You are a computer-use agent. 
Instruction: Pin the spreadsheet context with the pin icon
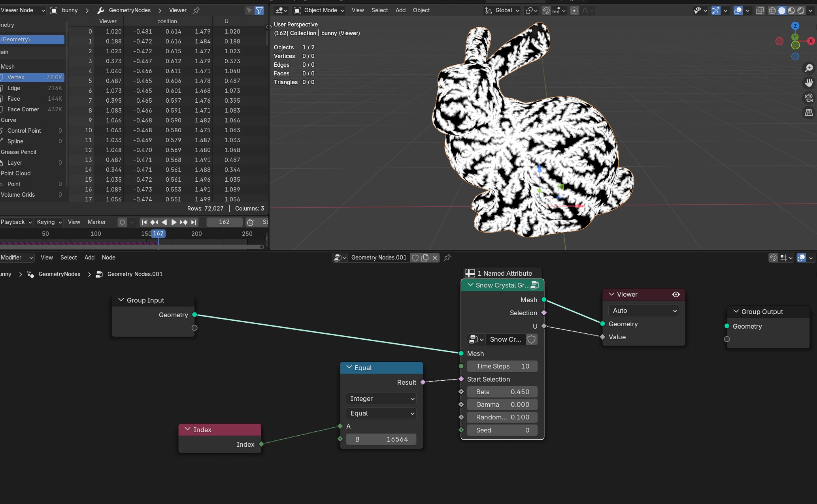point(196,10)
